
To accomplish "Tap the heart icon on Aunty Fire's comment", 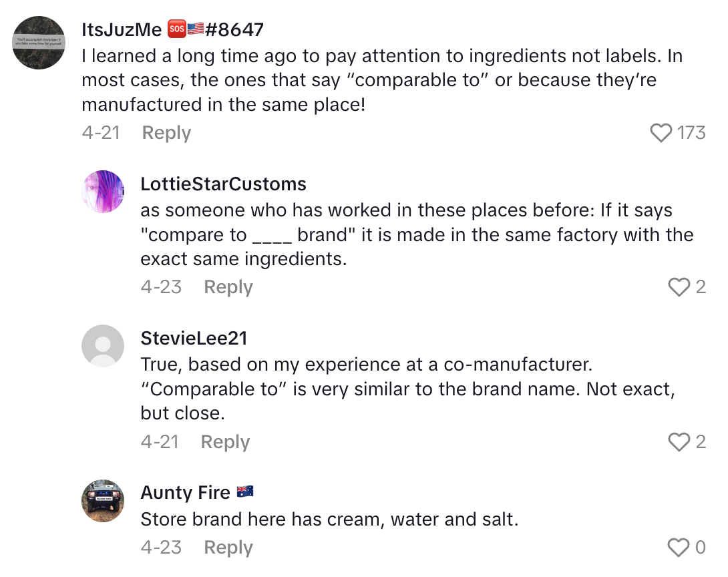I will pos(679,548).
